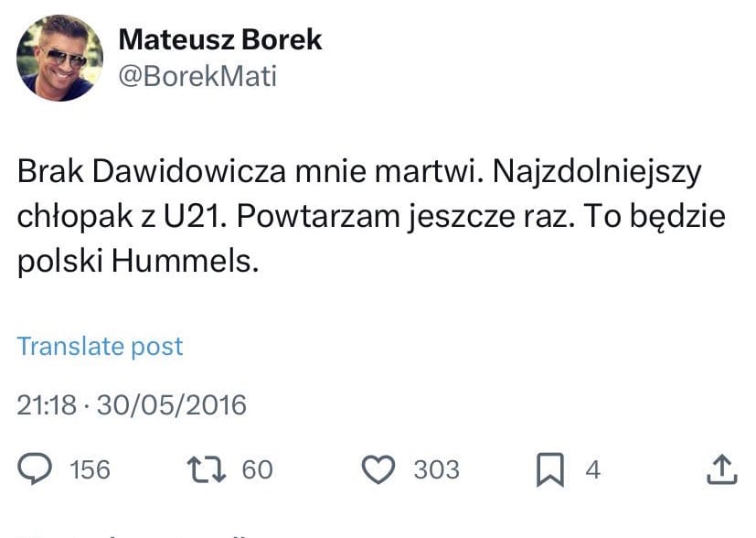
Task: Click the 30/05/2016 date of the post
Action: point(170,404)
